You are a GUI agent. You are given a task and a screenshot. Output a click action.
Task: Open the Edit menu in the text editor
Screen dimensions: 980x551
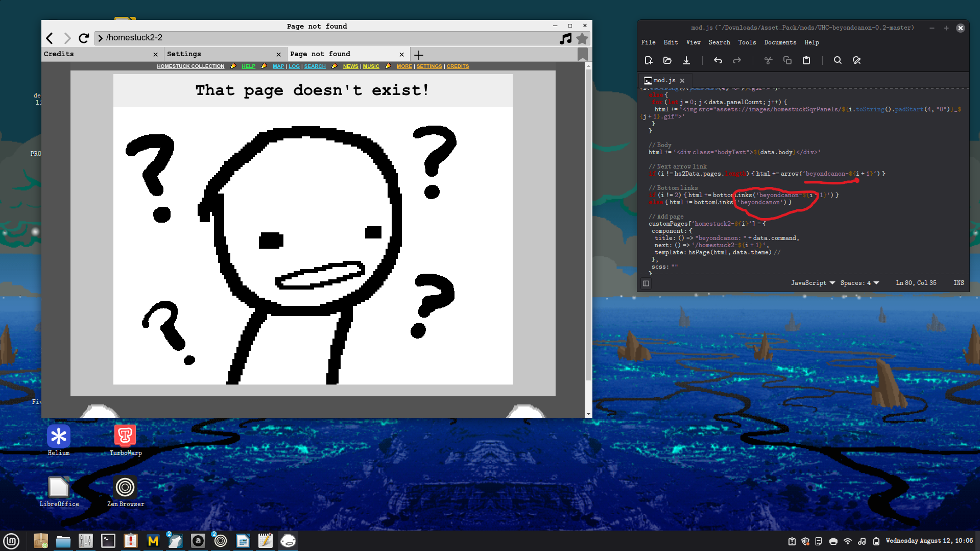[x=671, y=42]
